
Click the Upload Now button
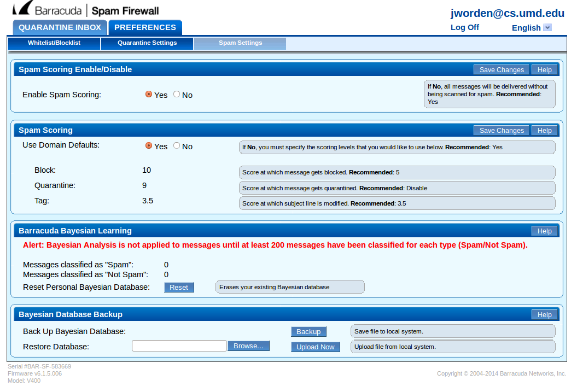(x=316, y=347)
